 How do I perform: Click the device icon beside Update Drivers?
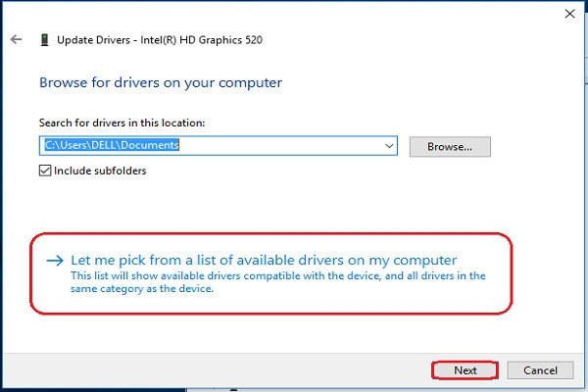click(44, 40)
